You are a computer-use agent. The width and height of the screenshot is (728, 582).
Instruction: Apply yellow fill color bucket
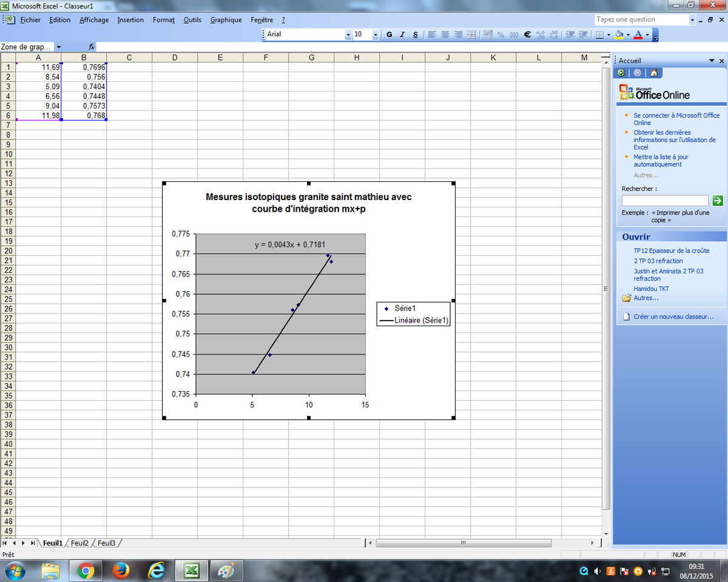[x=618, y=35]
